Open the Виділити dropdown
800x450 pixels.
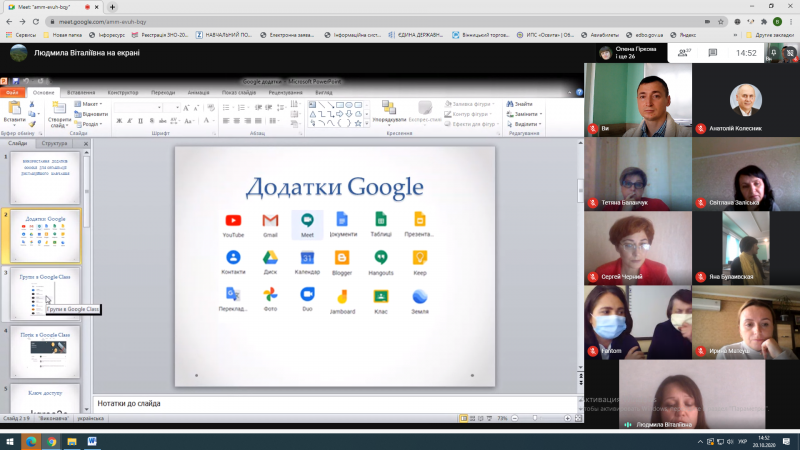coord(524,124)
